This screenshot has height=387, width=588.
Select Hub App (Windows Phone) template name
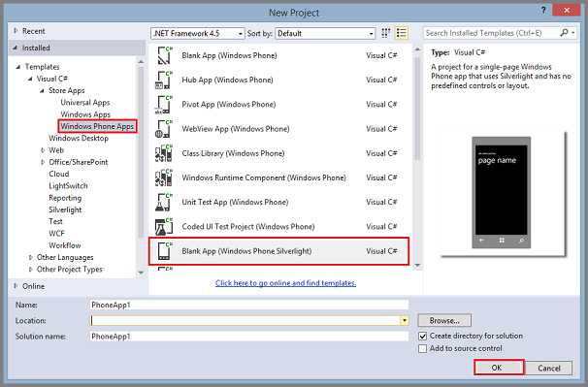tap(227, 80)
